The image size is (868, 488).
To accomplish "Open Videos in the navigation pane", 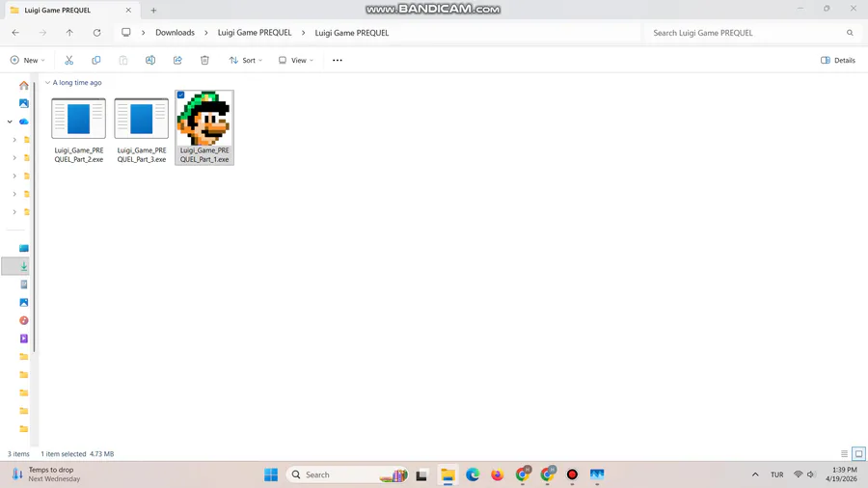I will coord(24,339).
